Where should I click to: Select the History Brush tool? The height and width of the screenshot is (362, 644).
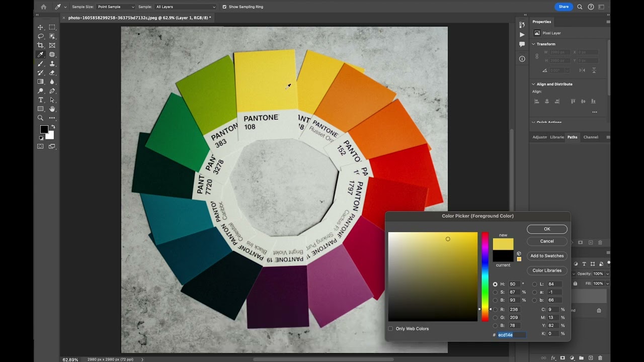40,72
